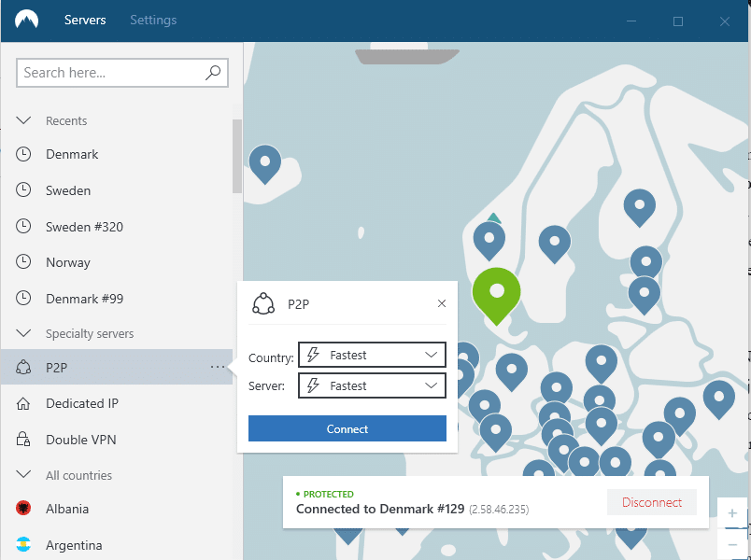Switch to the Settings tab
The image size is (751, 560).
click(x=153, y=21)
